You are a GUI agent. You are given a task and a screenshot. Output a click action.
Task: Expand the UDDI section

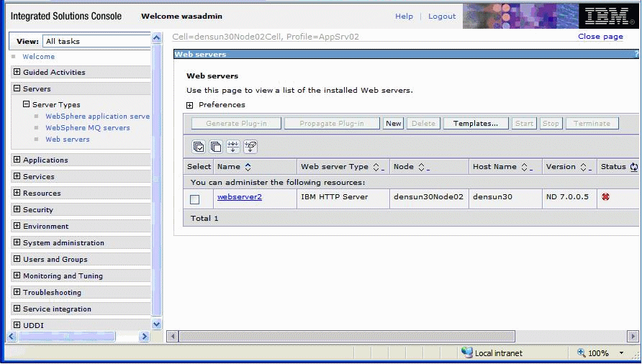[17, 324]
